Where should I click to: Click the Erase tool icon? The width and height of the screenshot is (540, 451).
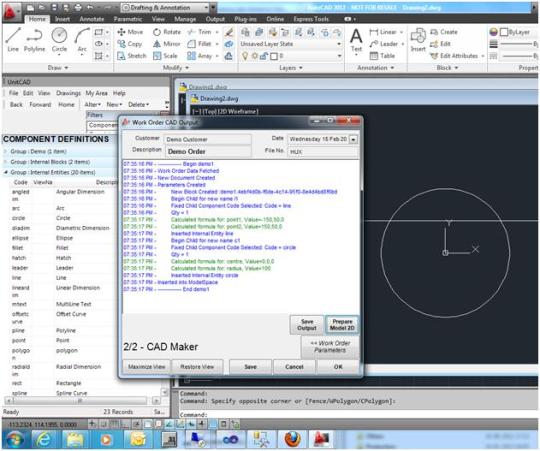point(229,32)
